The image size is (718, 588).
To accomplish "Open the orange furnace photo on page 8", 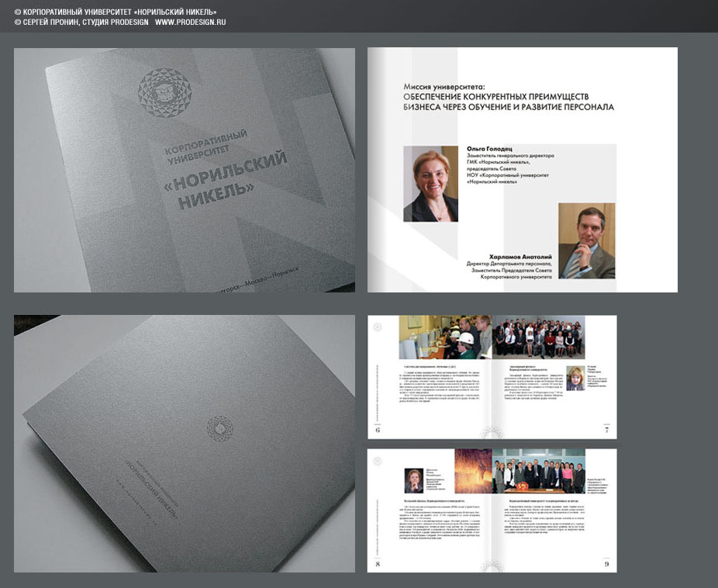I will 474,471.
